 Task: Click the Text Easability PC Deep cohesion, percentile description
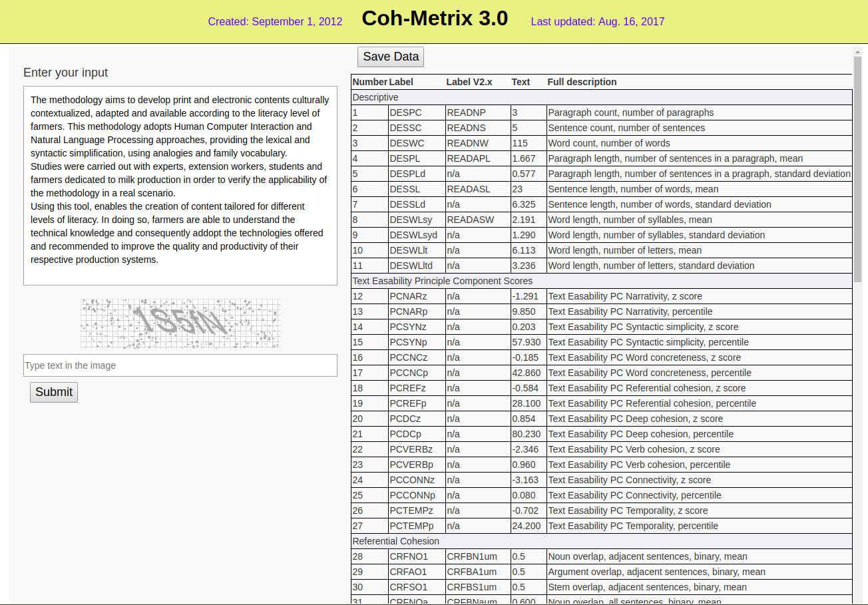[699, 434]
